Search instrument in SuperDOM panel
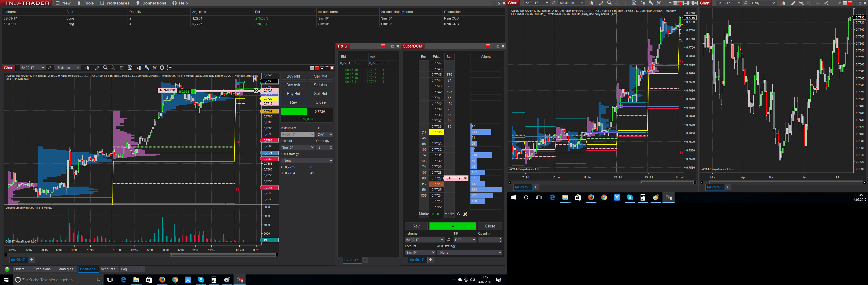The image size is (868, 285). click(x=449, y=240)
